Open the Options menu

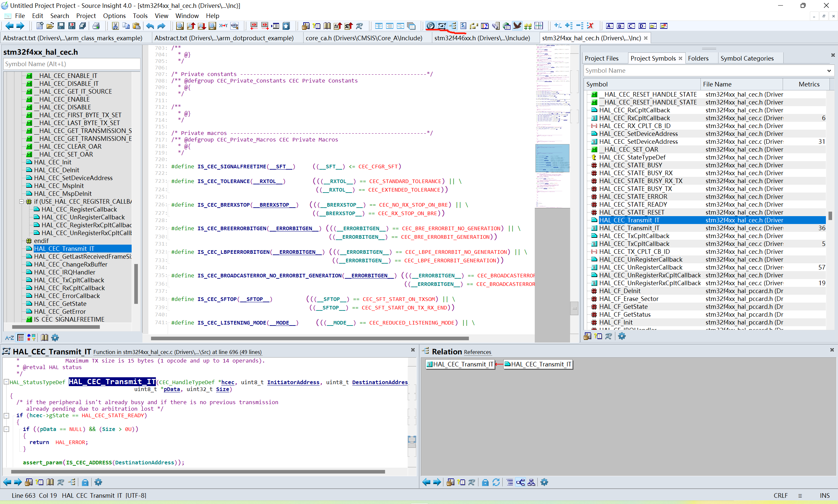click(114, 16)
